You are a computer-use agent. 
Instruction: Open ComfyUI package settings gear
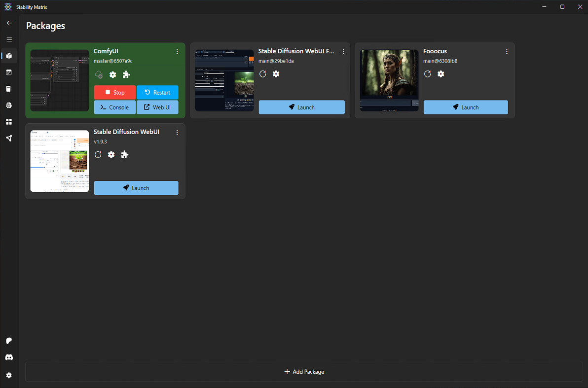pos(112,74)
